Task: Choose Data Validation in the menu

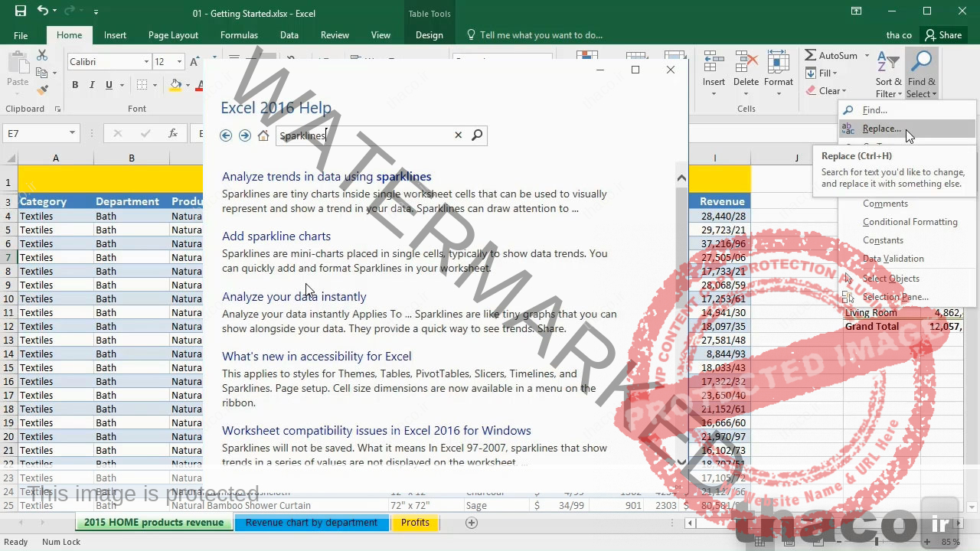Action: point(893,259)
